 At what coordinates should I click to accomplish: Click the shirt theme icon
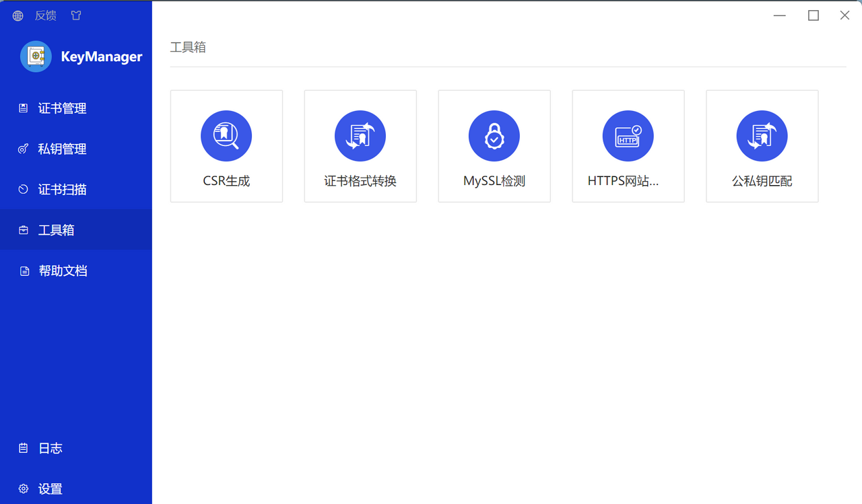76,15
